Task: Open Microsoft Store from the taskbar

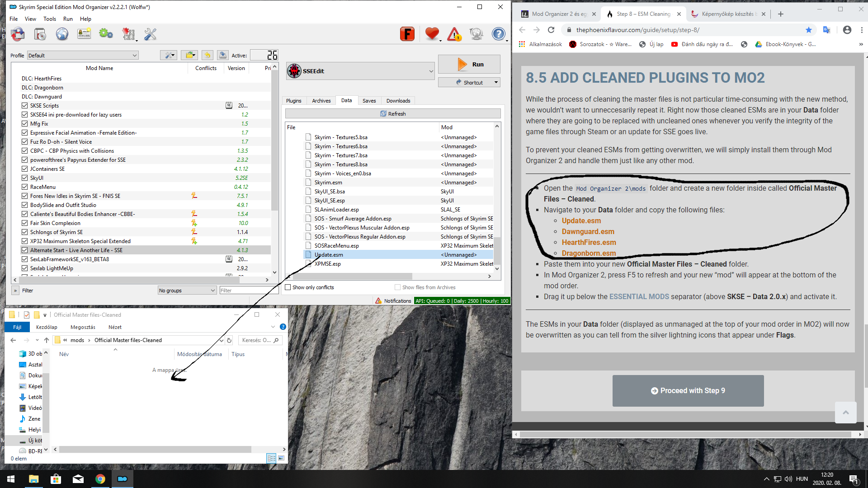Action: coord(56,479)
